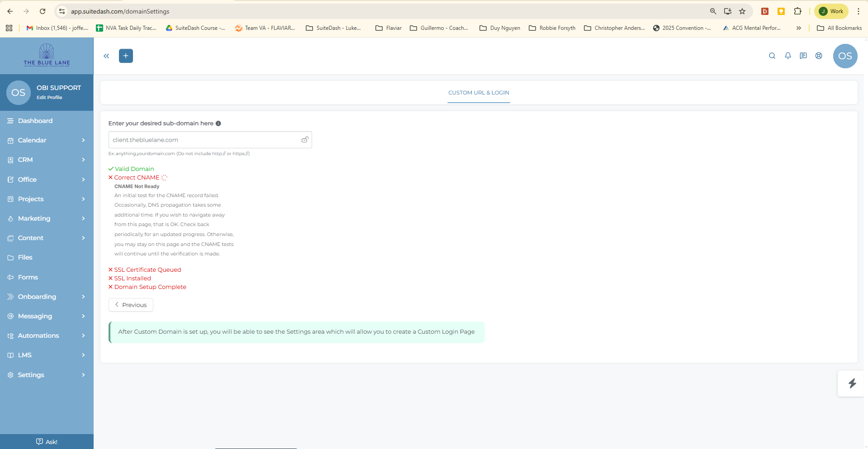Viewport: 868px width, 449px height.
Task: Open Chrome apps grid in bookmarks bar
Action: tap(9, 28)
